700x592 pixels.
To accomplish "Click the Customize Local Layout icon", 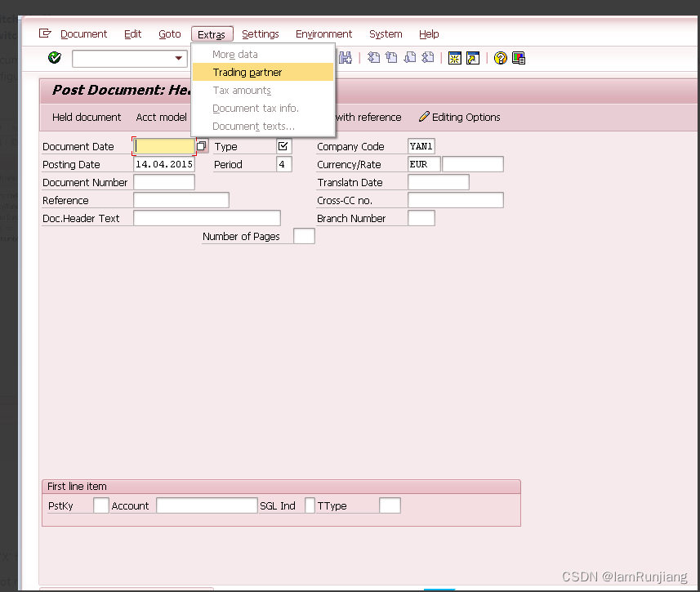I will click(519, 58).
